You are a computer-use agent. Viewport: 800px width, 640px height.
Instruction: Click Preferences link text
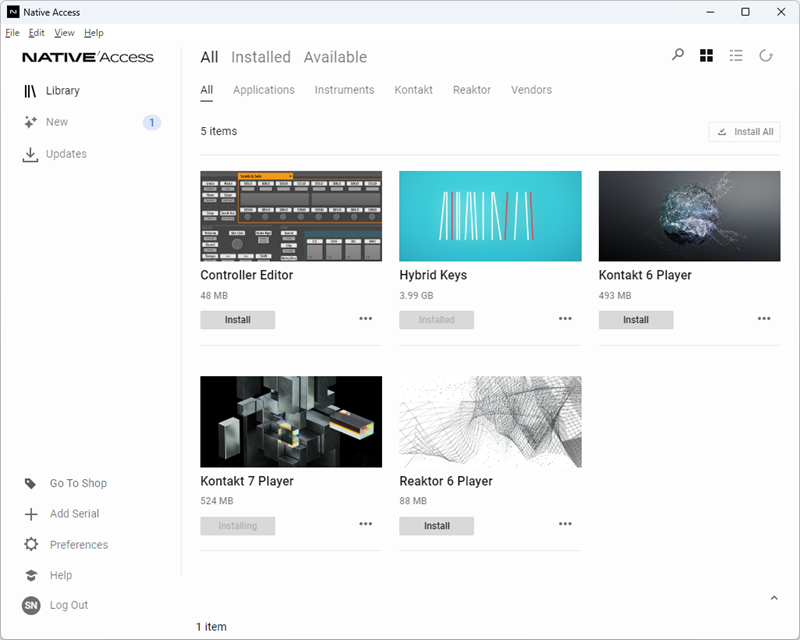pyautogui.click(x=79, y=545)
